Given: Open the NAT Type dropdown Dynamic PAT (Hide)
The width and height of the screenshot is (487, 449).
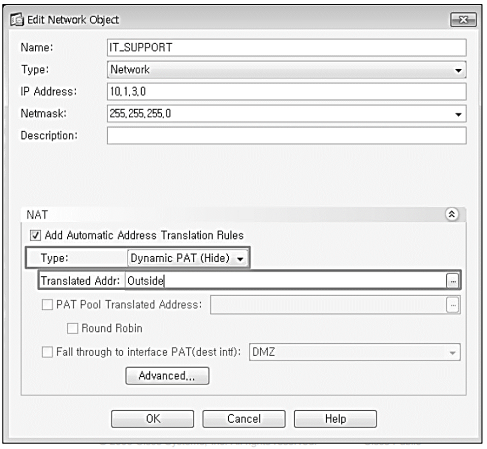Looking at the screenshot, I should pyautogui.click(x=188, y=258).
